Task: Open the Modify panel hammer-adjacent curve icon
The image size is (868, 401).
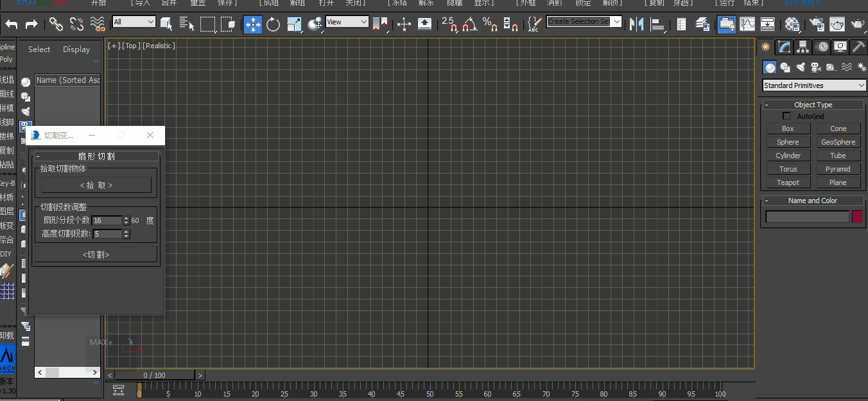Action: (x=783, y=46)
